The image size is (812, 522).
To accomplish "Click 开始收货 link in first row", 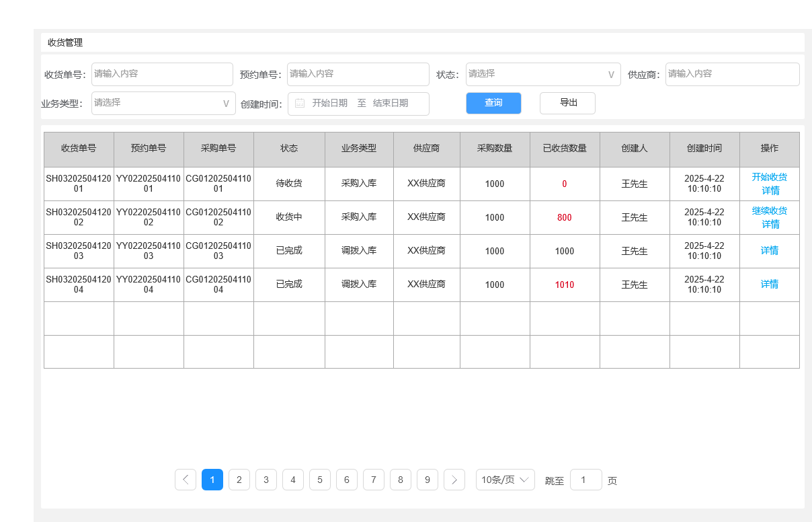I will coord(770,177).
